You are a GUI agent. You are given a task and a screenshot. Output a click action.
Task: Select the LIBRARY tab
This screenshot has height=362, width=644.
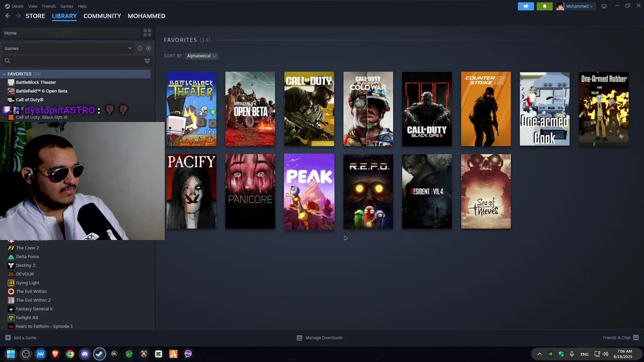tap(64, 16)
